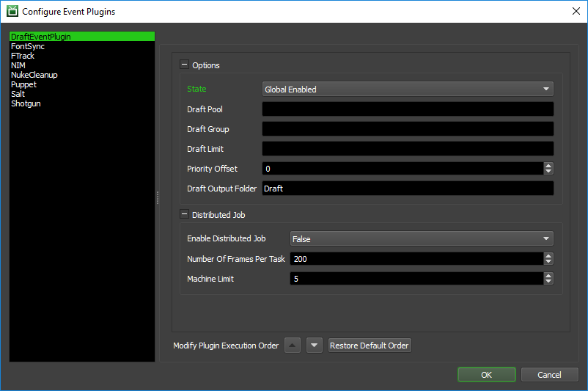This screenshot has width=588, height=391.
Task: Decrease Priority Offset with down arrow
Action: click(548, 172)
